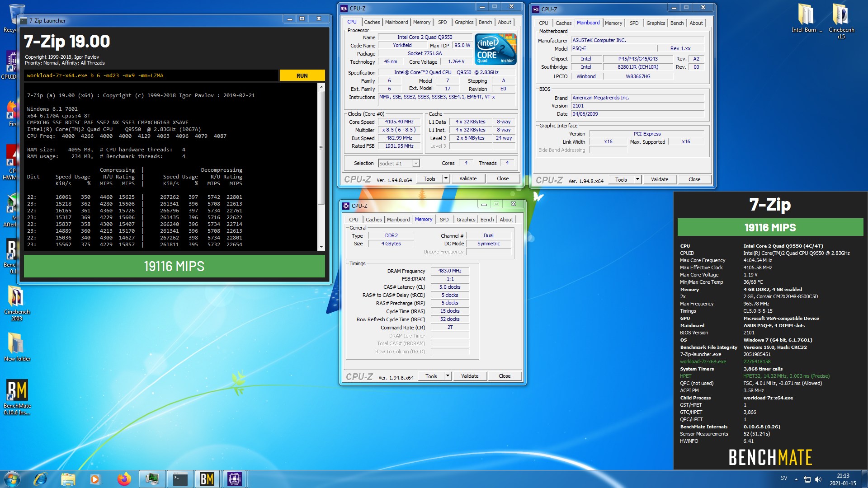This screenshot has width=868, height=488.
Task: Switch to Bench tab in Memory window
Action: 487,220
